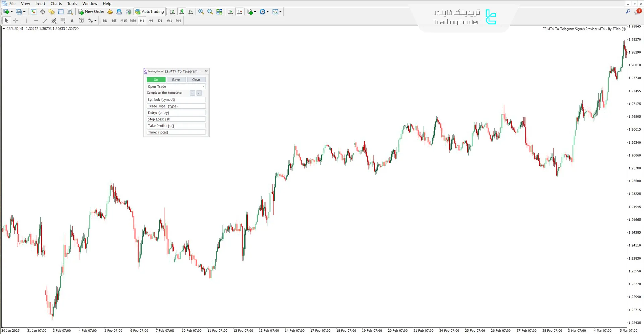644x334 pixels.
Task: Select the Draw Trendline tool
Action: [45, 21]
